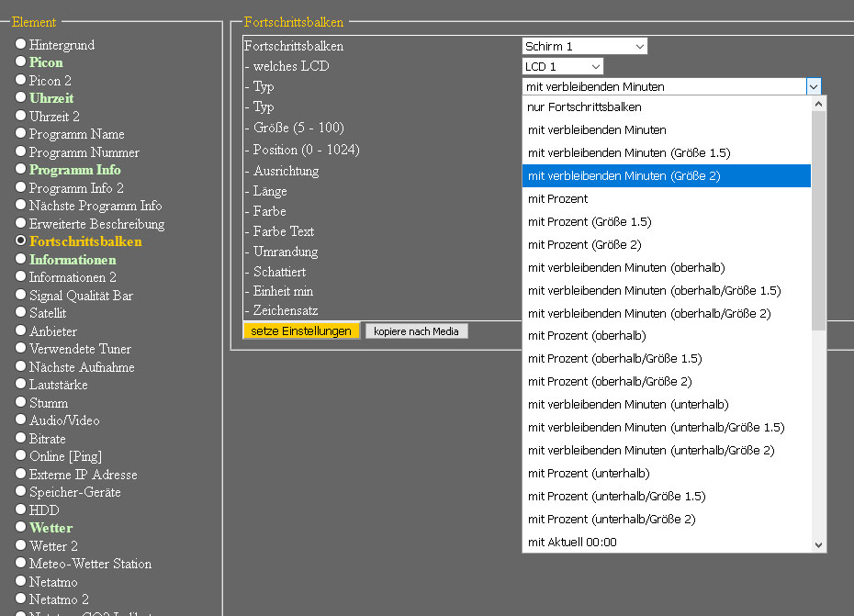Screen dimensions: 854x616
Task: Select the Fortschrittsbalken radio button
Action: tap(21, 241)
